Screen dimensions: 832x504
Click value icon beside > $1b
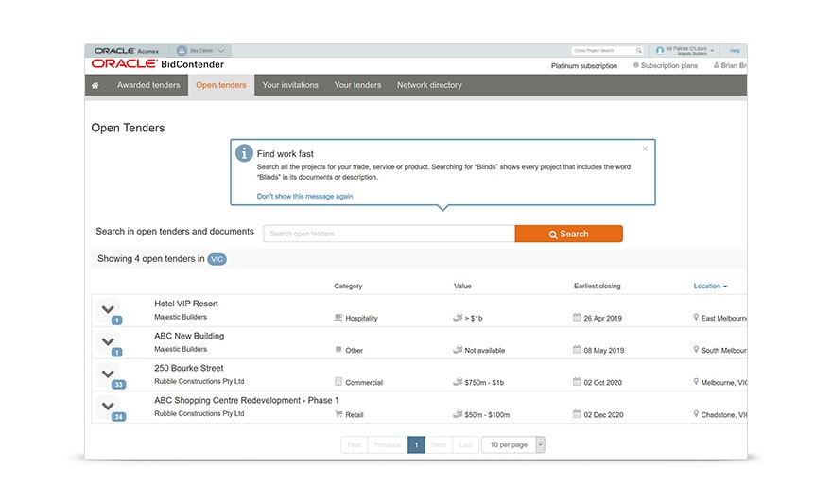(458, 318)
